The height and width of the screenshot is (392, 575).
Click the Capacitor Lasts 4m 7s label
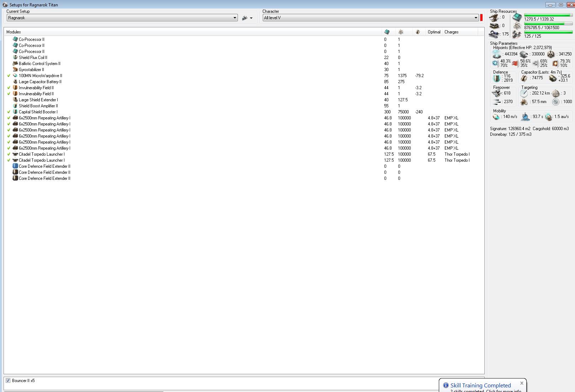point(542,72)
